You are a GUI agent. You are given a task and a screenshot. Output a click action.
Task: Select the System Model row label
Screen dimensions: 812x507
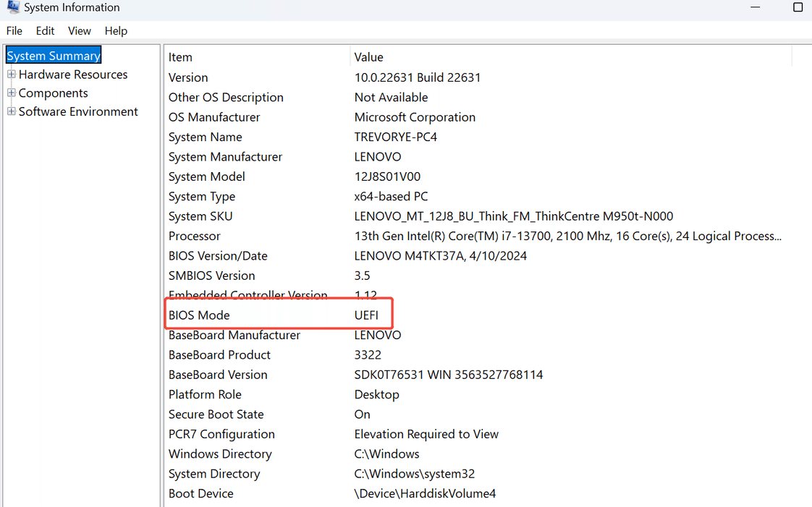(207, 177)
